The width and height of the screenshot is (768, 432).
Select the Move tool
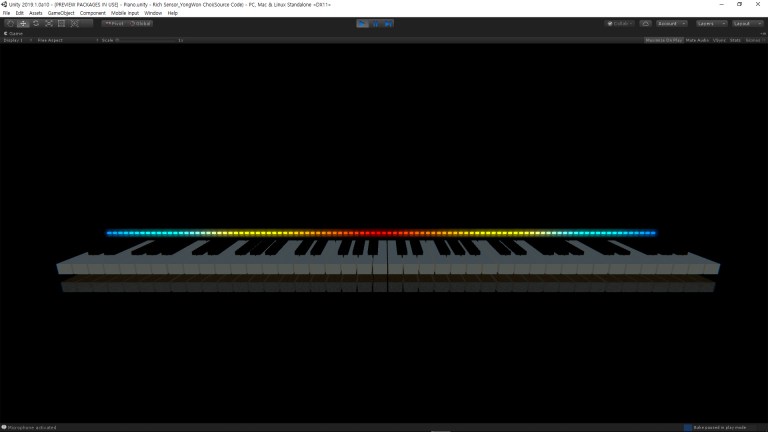(23, 23)
